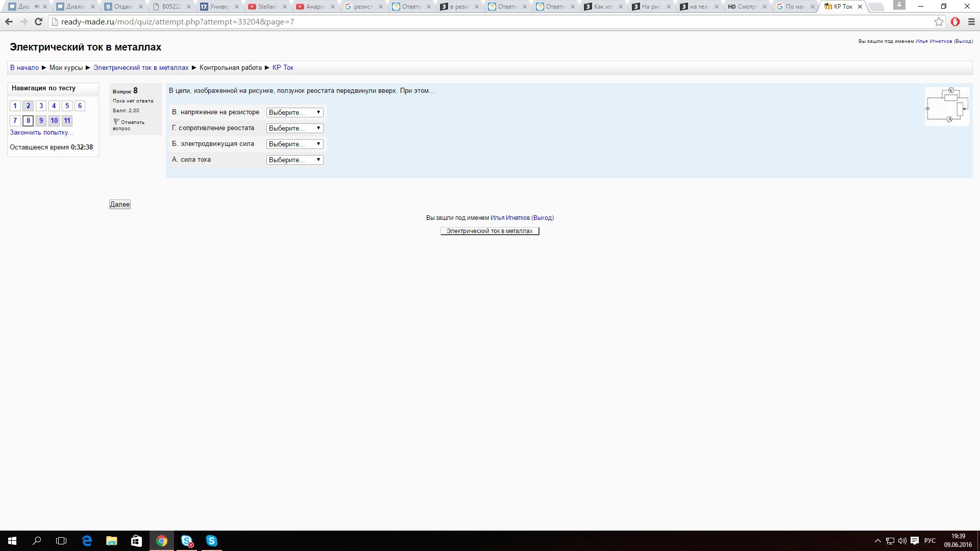This screenshot has height=551, width=980.
Task: Click the browser back arrow
Action: 9,22
